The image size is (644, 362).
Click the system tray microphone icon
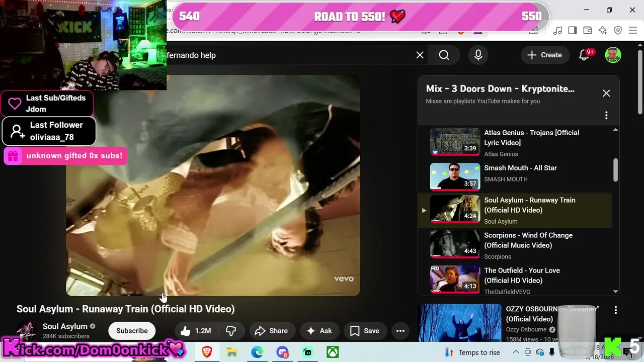click(x=552, y=352)
